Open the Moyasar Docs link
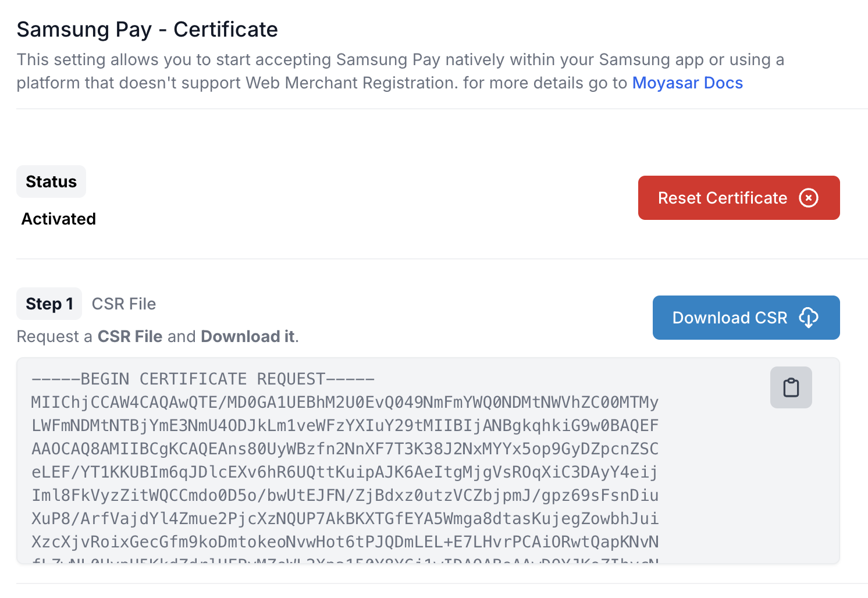 (688, 83)
